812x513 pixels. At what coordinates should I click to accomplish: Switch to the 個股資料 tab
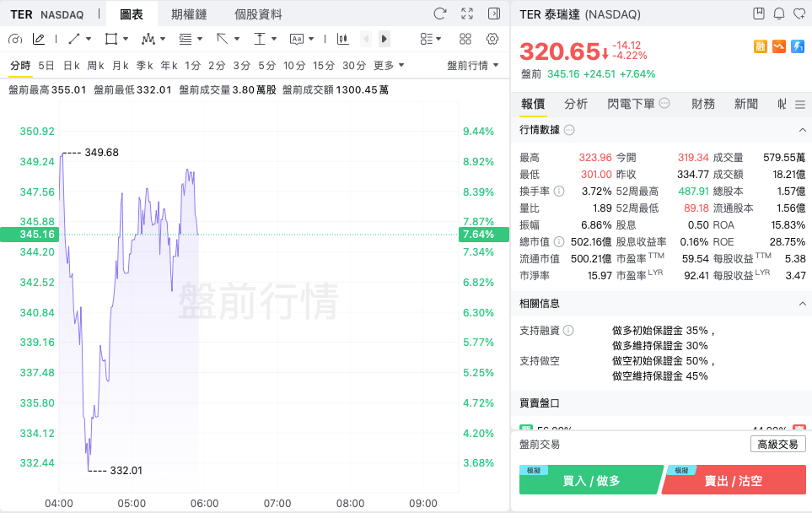click(258, 14)
